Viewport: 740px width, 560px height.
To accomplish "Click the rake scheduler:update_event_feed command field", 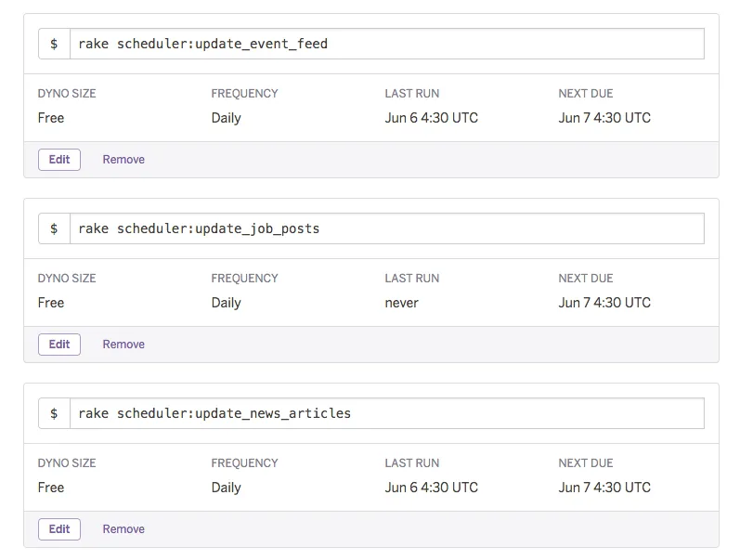I will [387, 44].
